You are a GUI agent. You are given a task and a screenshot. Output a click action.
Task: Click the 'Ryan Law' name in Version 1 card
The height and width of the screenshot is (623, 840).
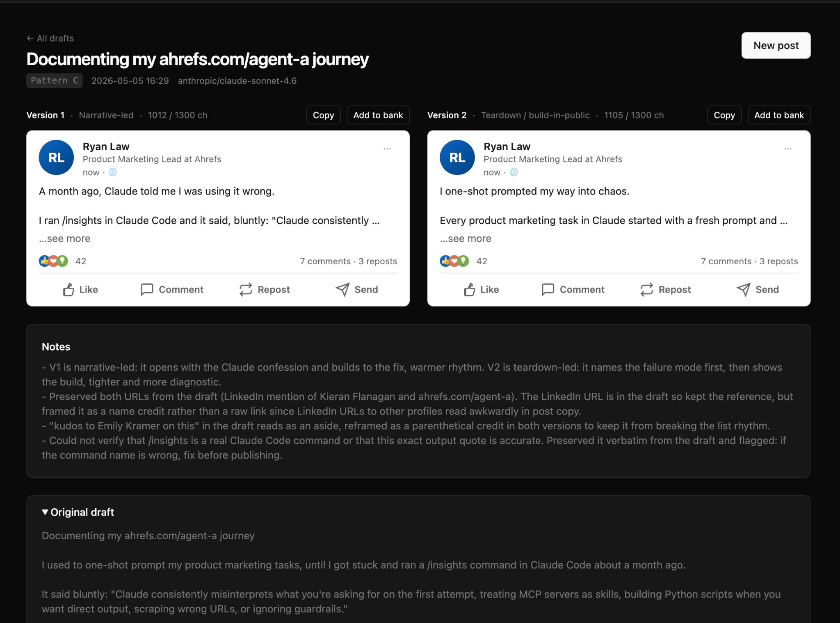click(x=106, y=147)
